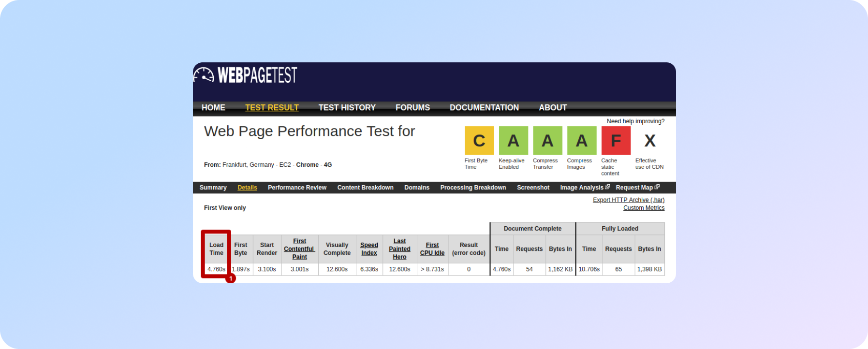The image size is (868, 349).
Task: Click the Start Render column header
Action: pos(267,249)
